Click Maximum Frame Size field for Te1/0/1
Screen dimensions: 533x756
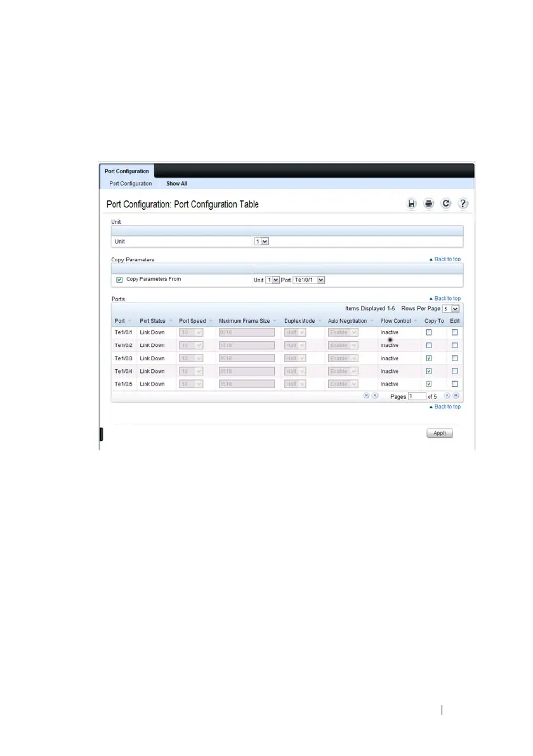coord(246,332)
